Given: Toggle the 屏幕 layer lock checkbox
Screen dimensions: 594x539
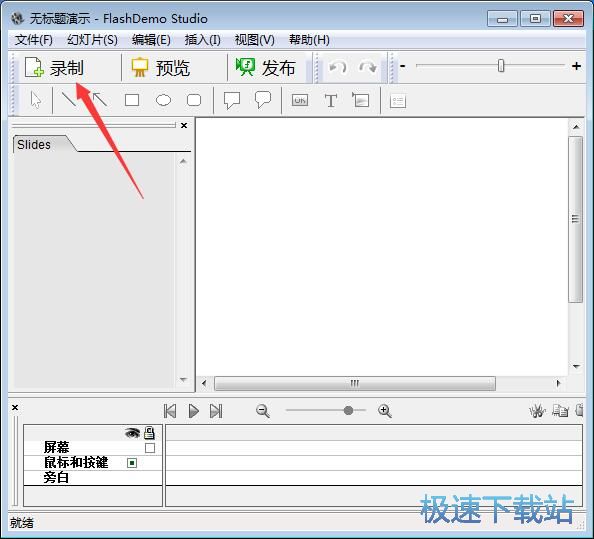Looking at the screenshot, I should (x=150, y=448).
